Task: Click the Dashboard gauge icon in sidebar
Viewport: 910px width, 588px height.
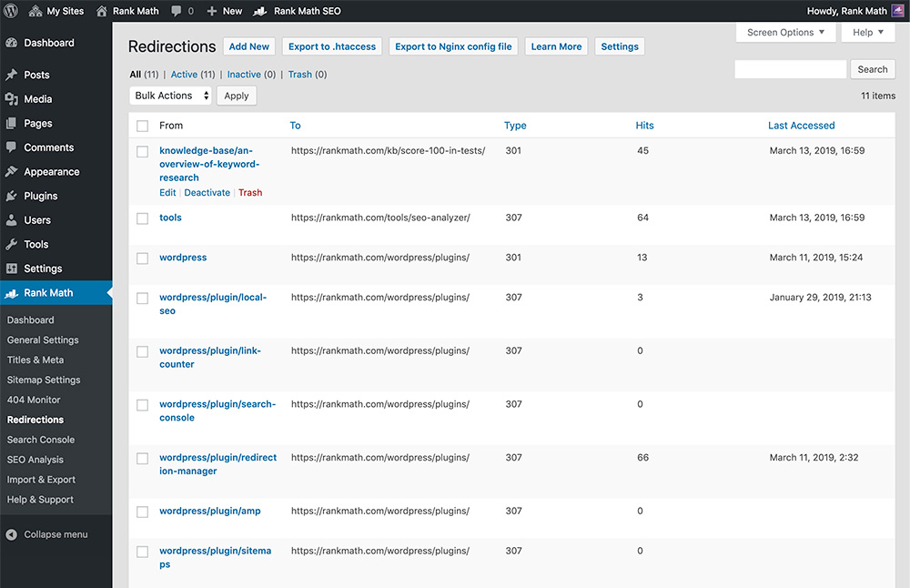Action: (12, 43)
